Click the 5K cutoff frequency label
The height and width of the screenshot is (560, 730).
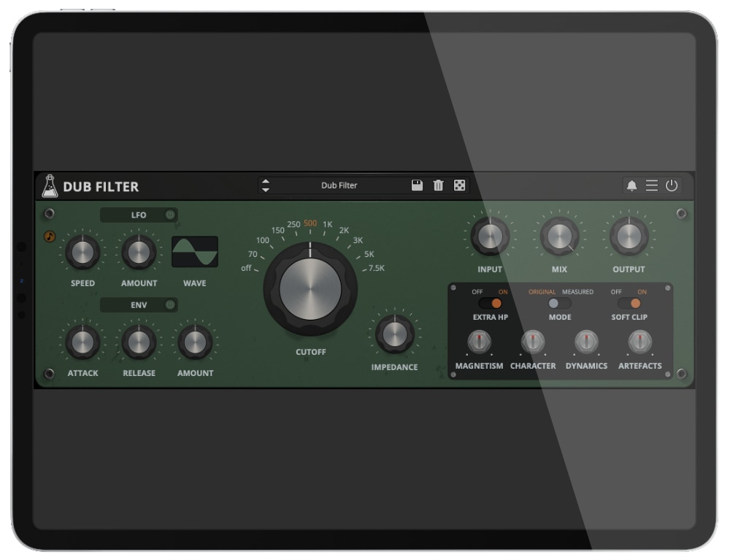(369, 254)
